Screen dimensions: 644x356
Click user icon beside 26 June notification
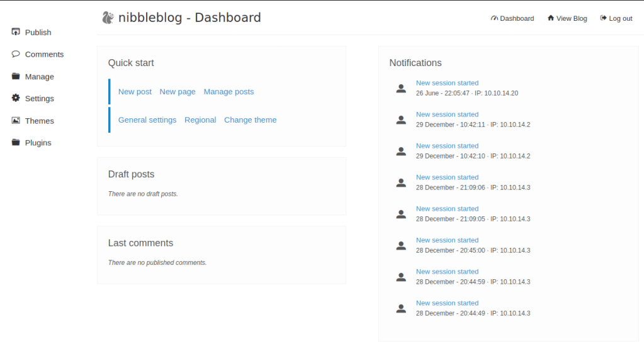(401, 88)
